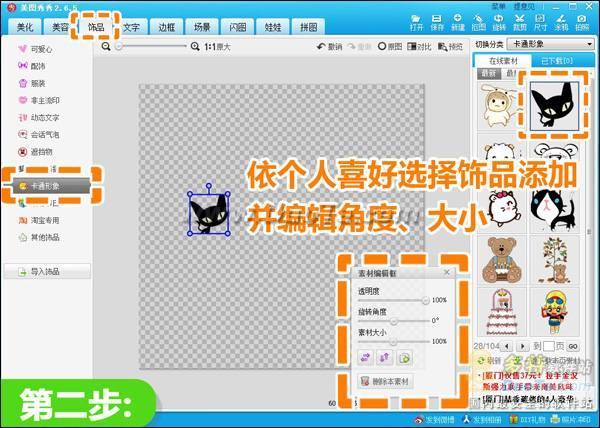Click the 删除本素材 delete button
600x428 pixels.
click(x=385, y=381)
